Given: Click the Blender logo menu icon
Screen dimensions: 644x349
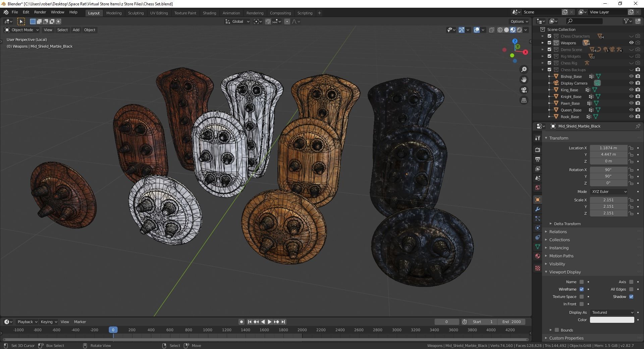Looking at the screenshot, I should (6, 12).
